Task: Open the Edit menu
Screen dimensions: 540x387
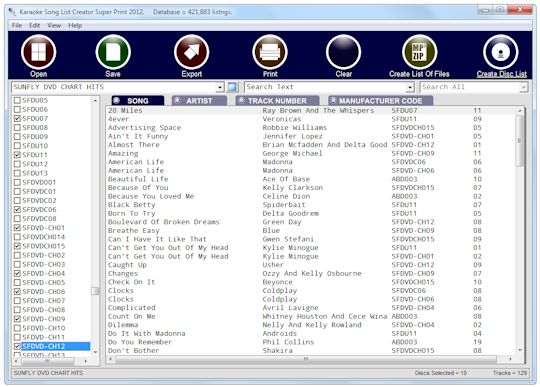Action: coord(34,25)
